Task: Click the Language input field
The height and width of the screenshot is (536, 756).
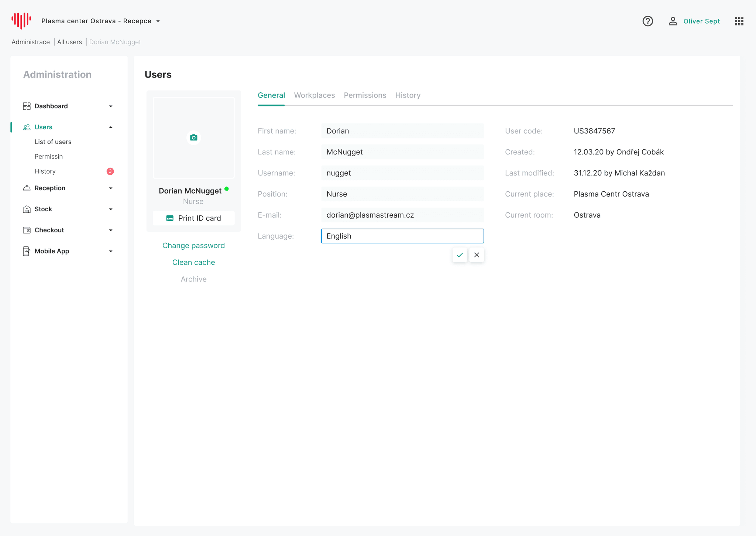Action: coord(402,236)
